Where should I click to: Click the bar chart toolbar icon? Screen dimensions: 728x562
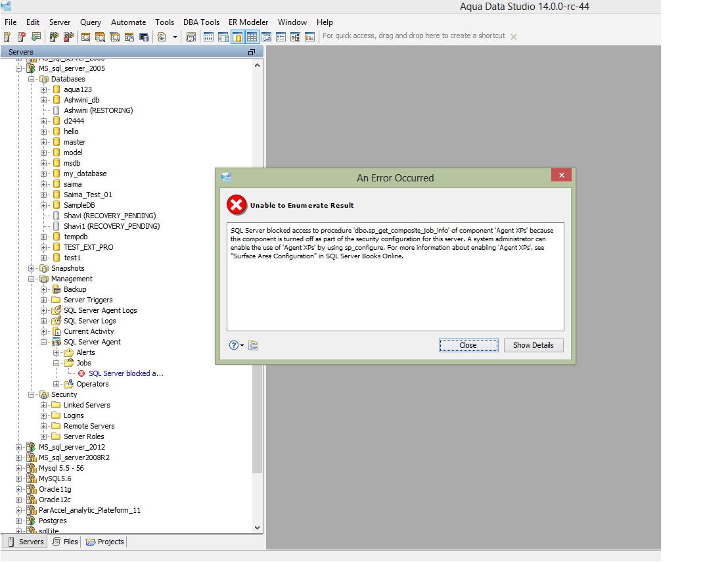309,37
